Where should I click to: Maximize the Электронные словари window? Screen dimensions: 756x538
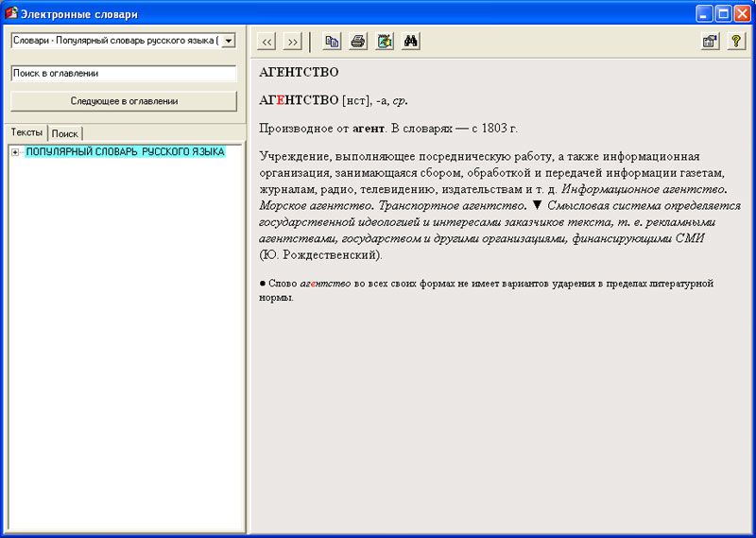point(723,13)
